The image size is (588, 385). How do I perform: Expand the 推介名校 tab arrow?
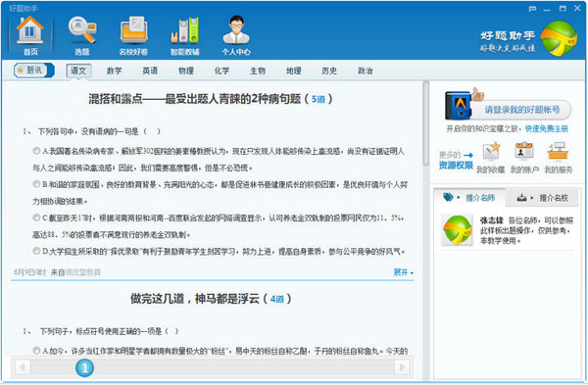coord(532,198)
